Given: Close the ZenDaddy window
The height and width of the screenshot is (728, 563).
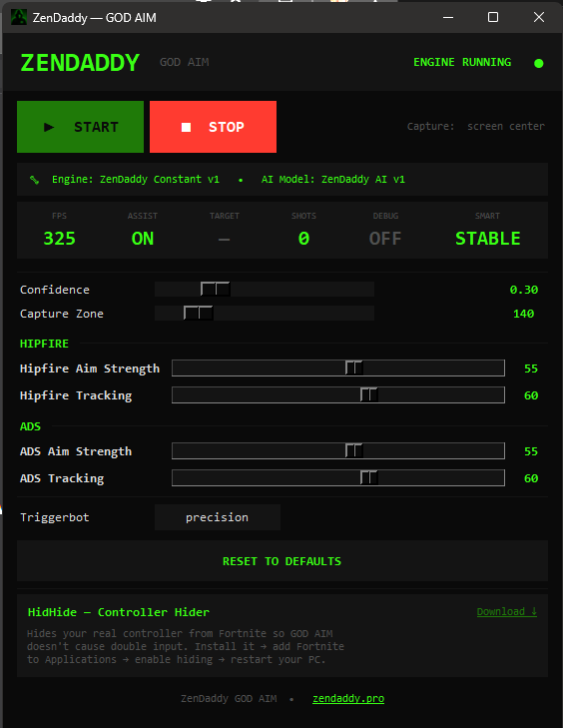Looking at the screenshot, I should (x=539, y=17).
